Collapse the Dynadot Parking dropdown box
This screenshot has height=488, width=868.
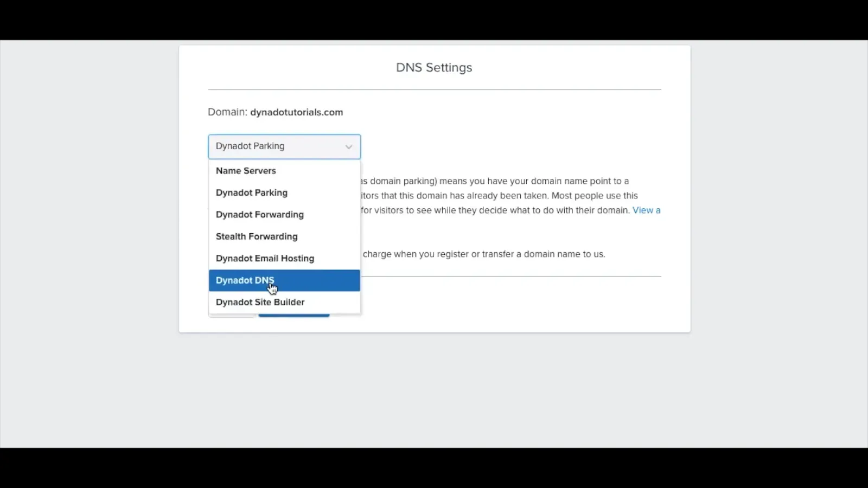284,146
